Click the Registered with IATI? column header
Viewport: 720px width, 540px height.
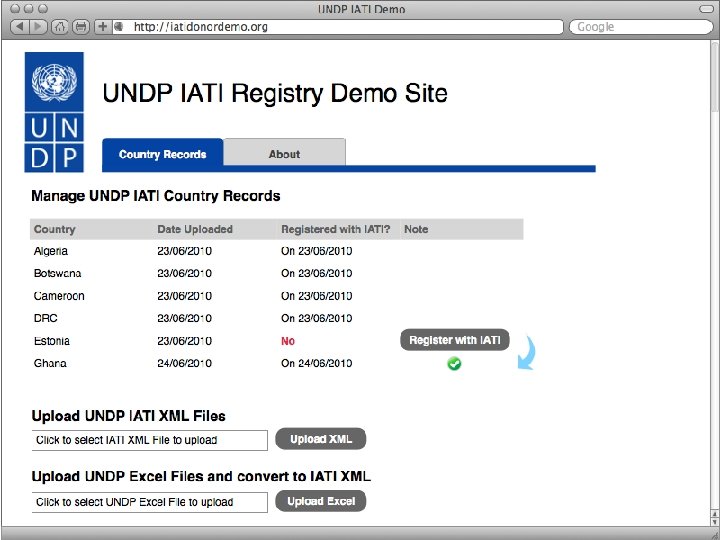click(336, 229)
